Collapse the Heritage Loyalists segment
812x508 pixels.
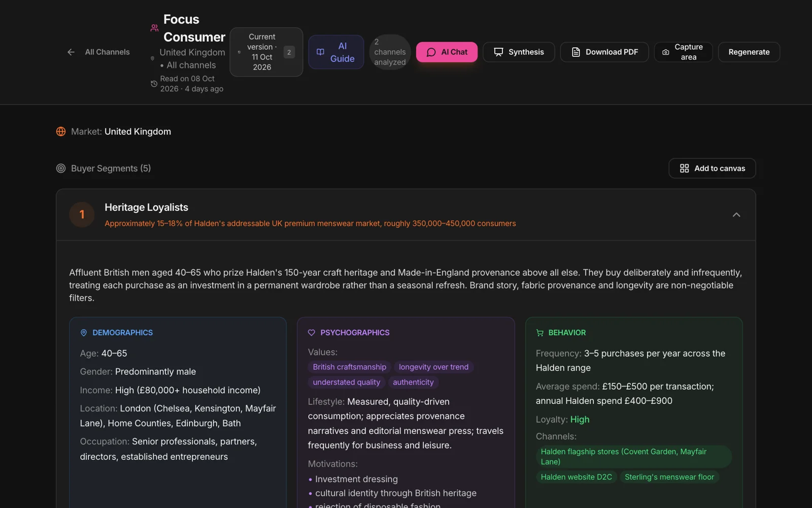pos(736,215)
